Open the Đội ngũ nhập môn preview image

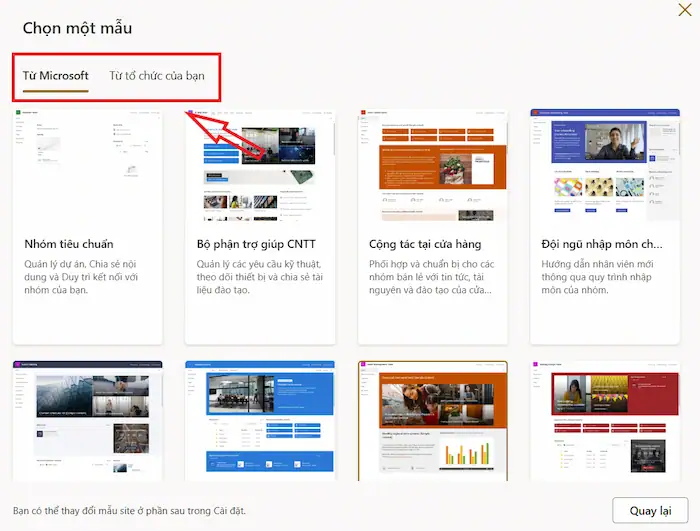pos(606,165)
